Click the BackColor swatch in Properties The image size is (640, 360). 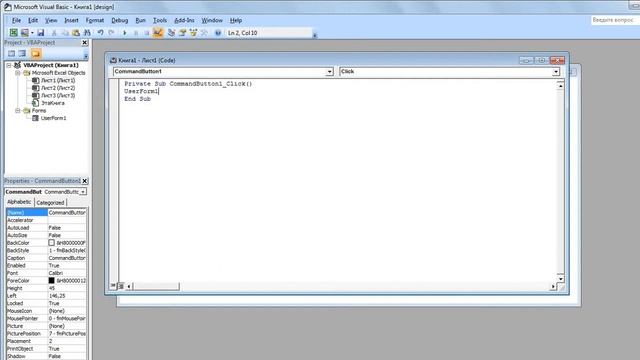[51, 243]
